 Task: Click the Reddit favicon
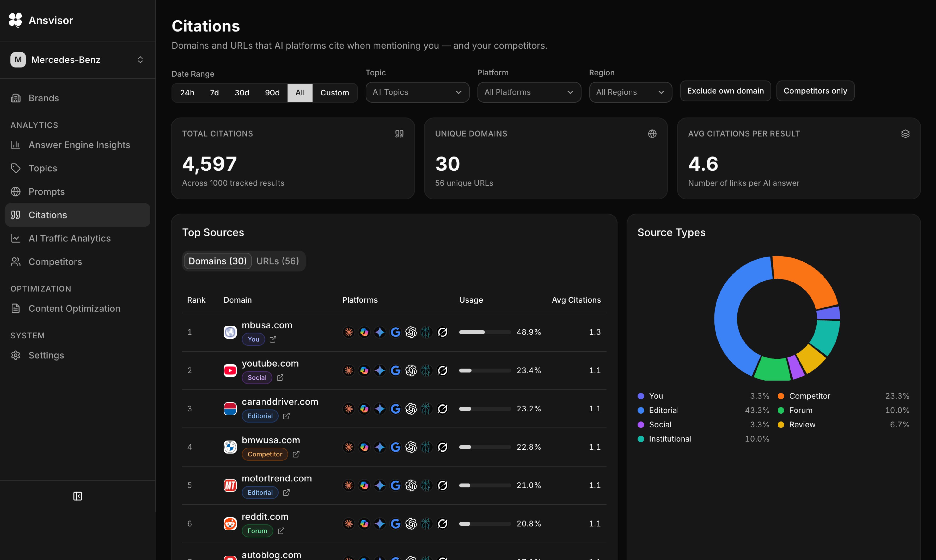click(x=230, y=524)
